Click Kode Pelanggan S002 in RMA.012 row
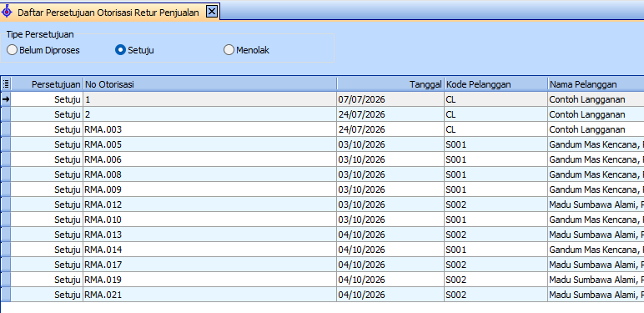 496,204
